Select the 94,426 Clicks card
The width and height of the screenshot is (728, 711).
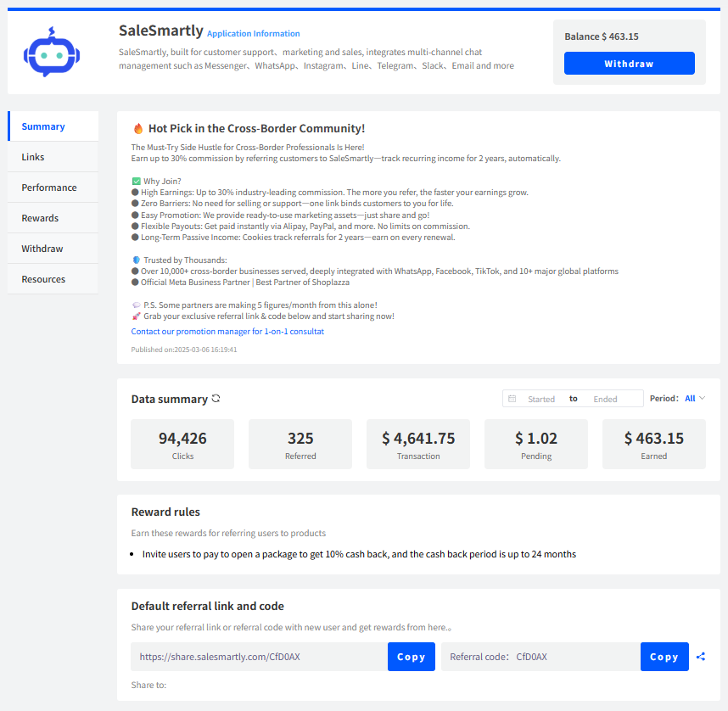tap(182, 444)
